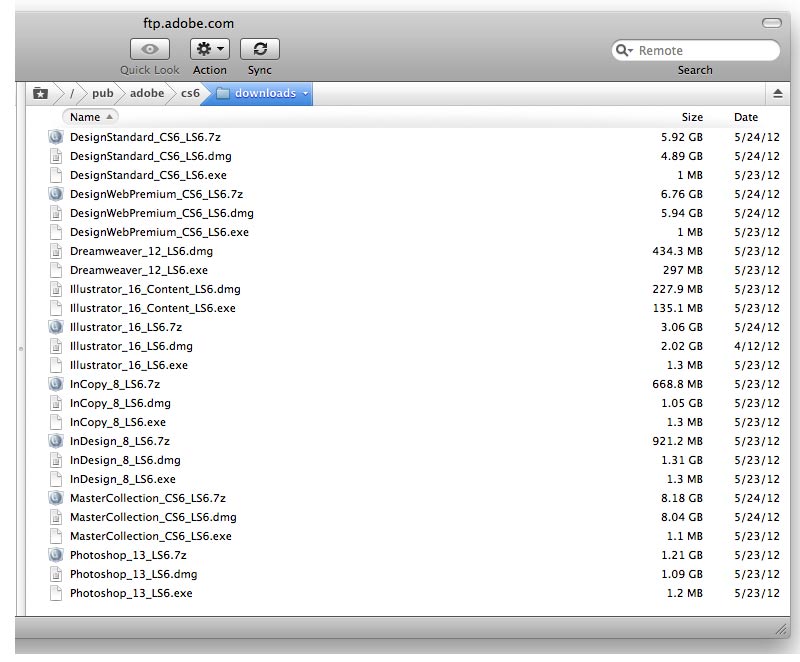Click the 434.3 MB size value
The height and width of the screenshot is (662, 800).
[x=677, y=251]
